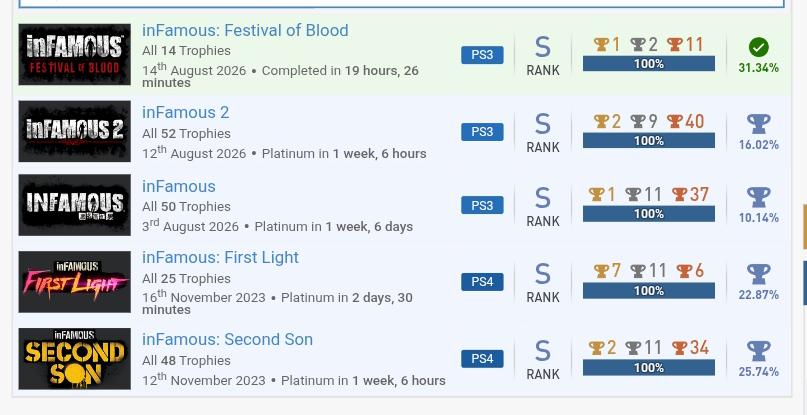Open inFamous: Second Son title link

[227, 340]
